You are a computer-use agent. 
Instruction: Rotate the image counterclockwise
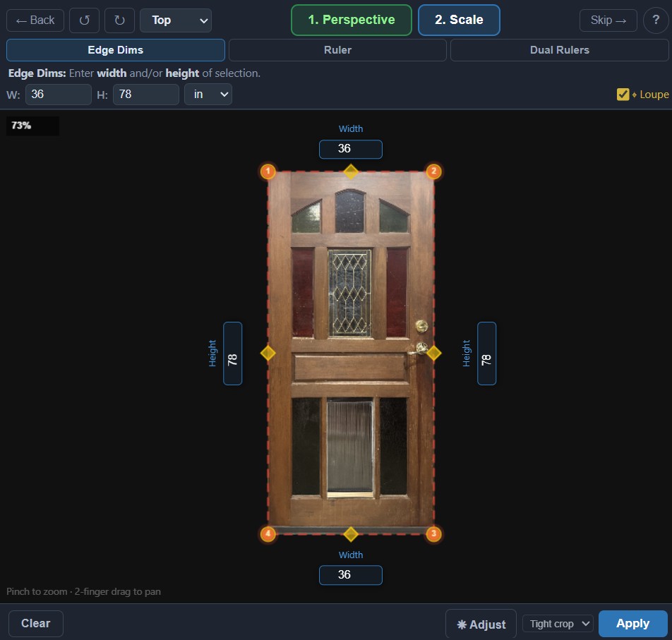point(84,20)
